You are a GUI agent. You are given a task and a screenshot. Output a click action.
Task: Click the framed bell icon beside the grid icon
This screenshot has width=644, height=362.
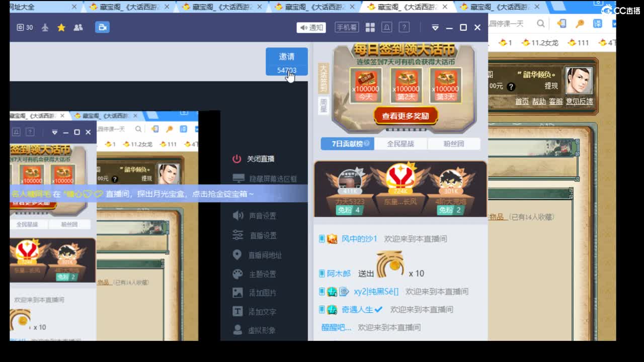pos(386,27)
